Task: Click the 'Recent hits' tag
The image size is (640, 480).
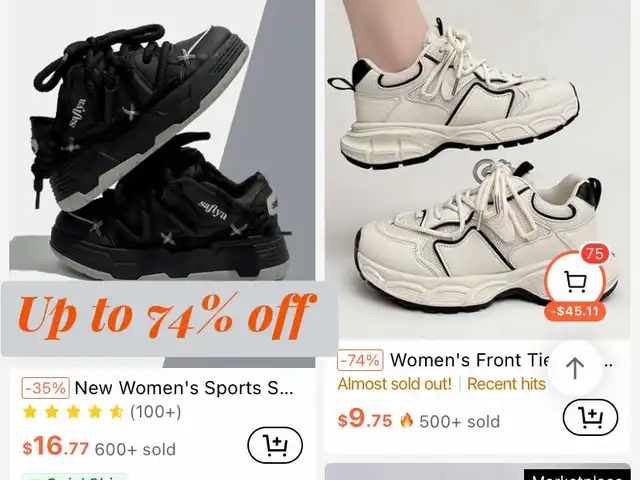Action: 506,384
